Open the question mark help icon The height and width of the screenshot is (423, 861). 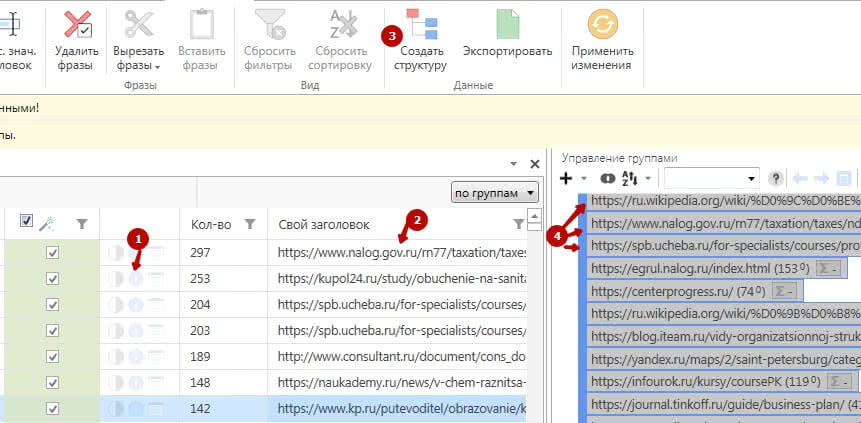(x=775, y=179)
